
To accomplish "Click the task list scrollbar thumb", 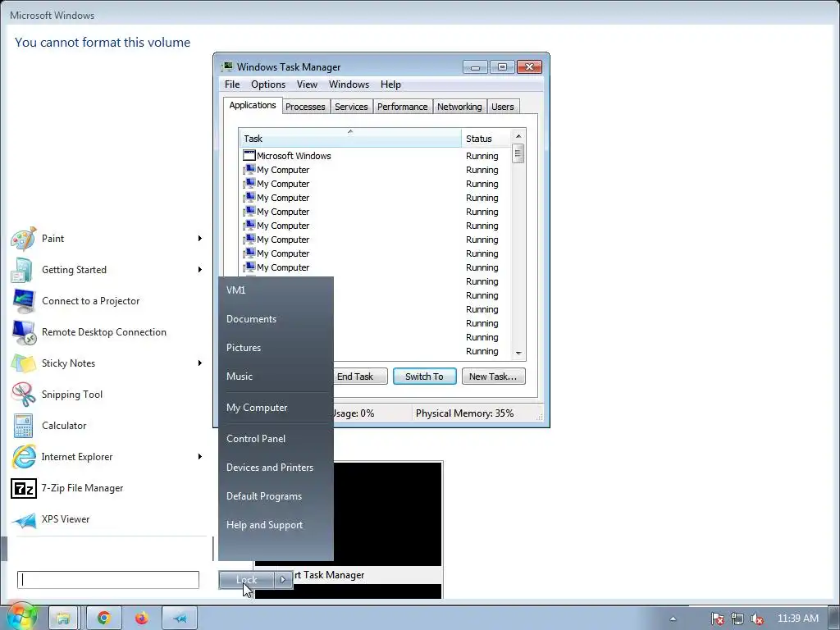I will (518, 153).
